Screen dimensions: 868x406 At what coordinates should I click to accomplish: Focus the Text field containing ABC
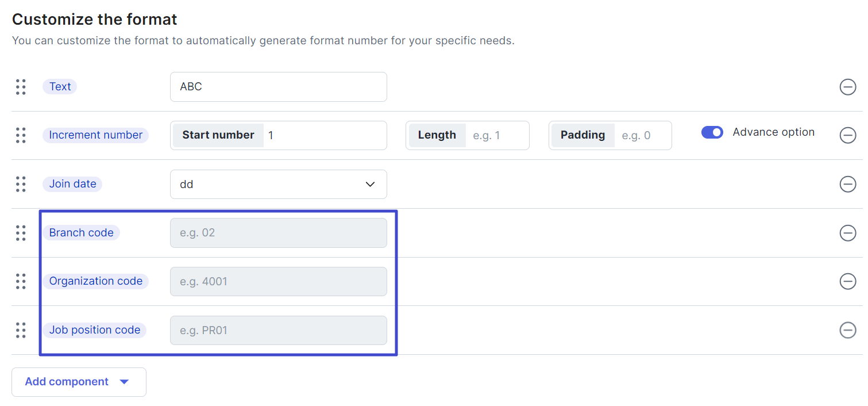click(279, 87)
